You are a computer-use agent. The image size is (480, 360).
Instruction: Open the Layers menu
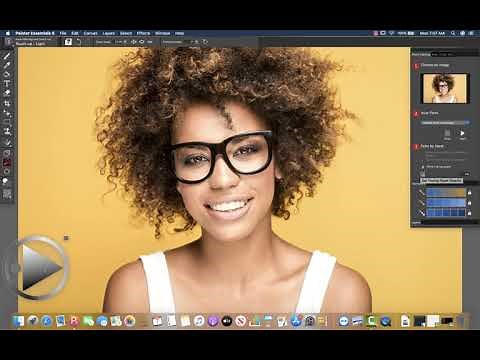click(x=109, y=33)
